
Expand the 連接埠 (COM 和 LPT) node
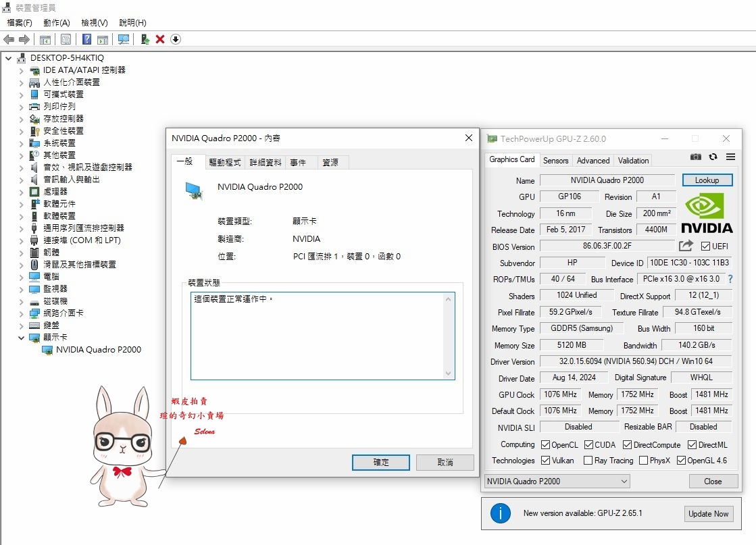coord(21,240)
